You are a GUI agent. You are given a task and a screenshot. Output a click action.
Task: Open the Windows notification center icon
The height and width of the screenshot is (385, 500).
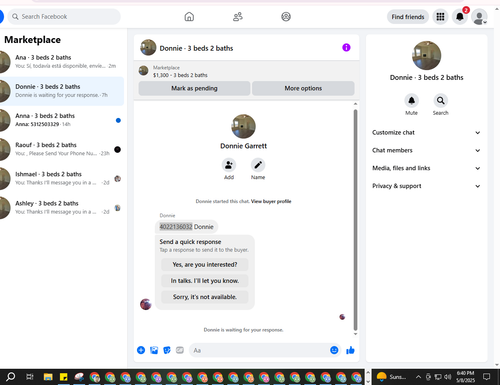pyautogui.click(x=487, y=377)
